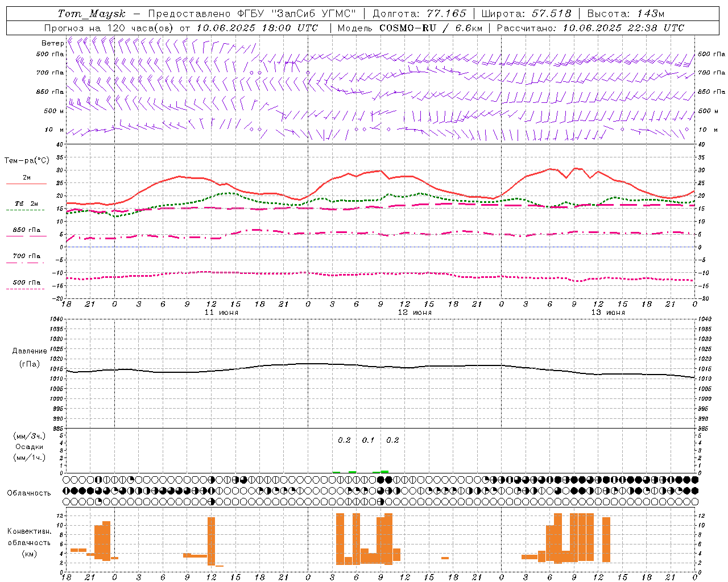
Task: Click the 0.1 precipitation amount value
Action: tap(369, 440)
